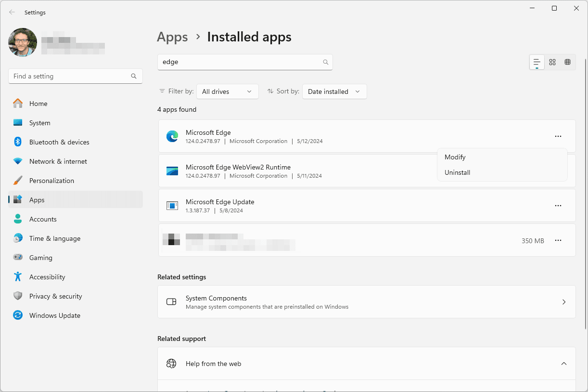Click the back arrow in title bar
588x392 pixels.
12,13
